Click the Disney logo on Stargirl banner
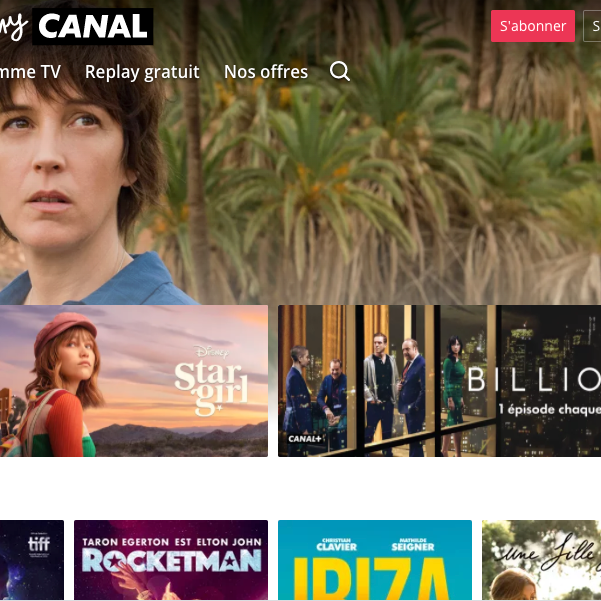The width and height of the screenshot is (601, 601). click(x=212, y=351)
